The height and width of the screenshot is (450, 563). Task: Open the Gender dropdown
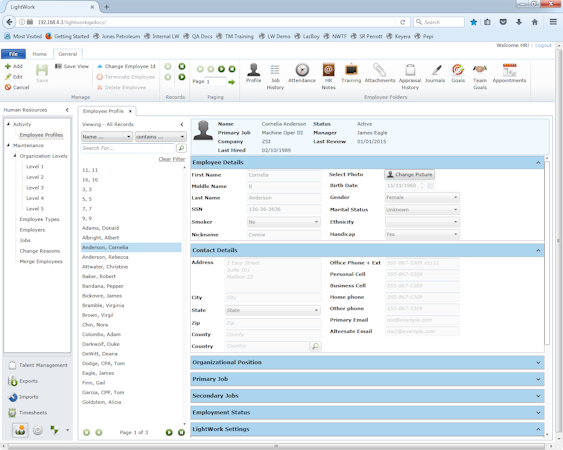click(x=422, y=197)
